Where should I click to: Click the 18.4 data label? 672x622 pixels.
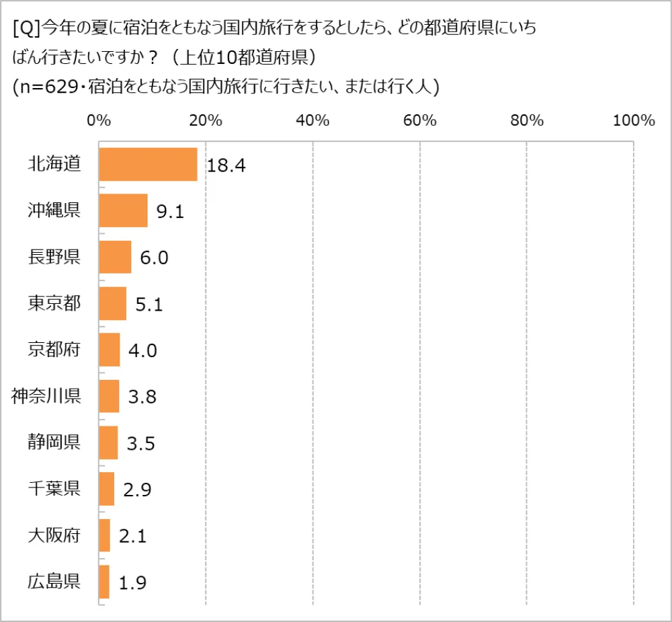click(226, 165)
